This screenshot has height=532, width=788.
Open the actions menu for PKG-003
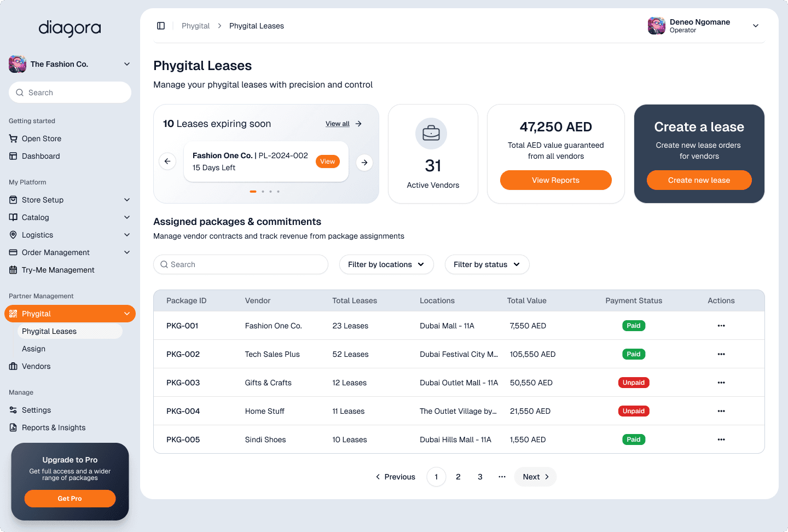pos(721,382)
